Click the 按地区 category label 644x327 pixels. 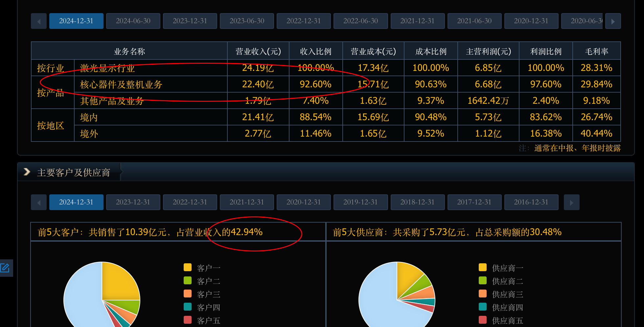tap(51, 126)
